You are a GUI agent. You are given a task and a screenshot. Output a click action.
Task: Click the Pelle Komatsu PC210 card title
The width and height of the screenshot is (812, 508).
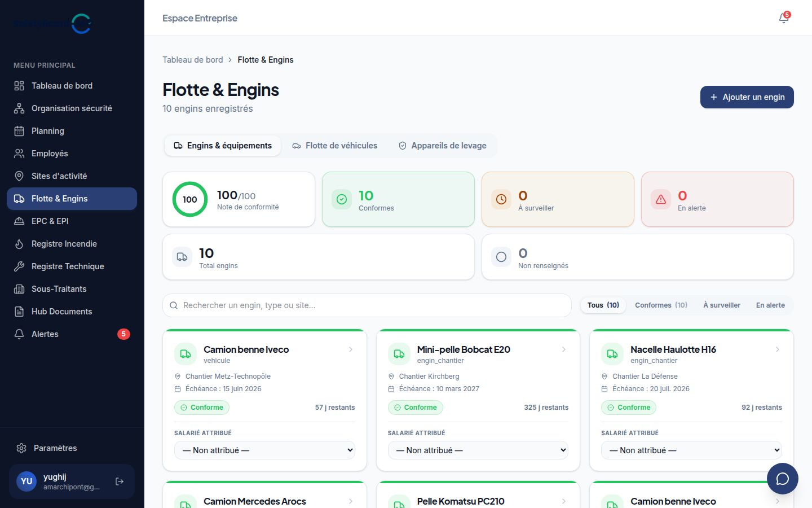coord(461,501)
